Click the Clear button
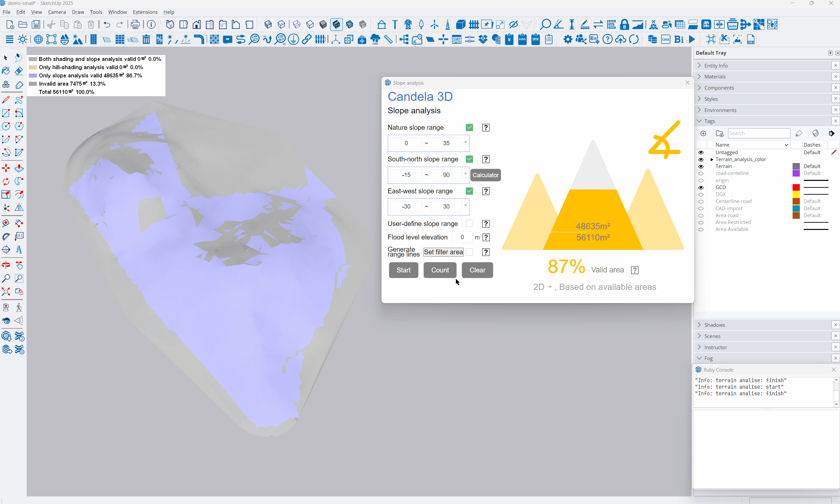This screenshot has height=504, width=840. coord(477,270)
